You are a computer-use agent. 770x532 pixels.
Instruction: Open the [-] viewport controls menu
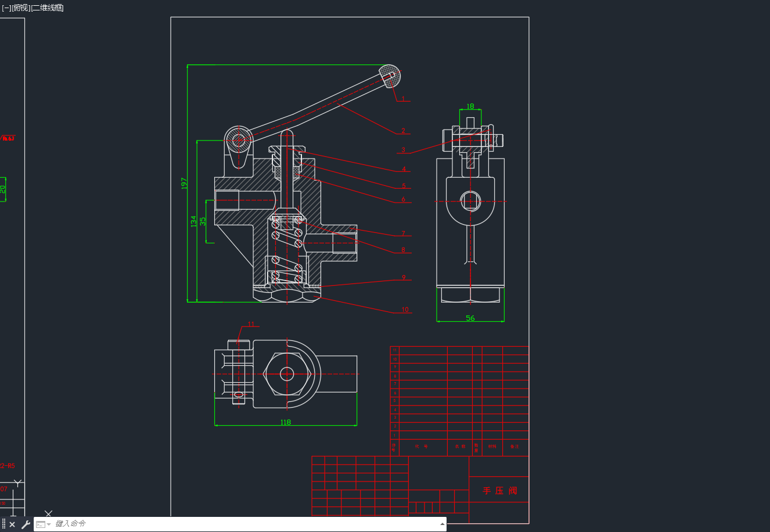pyautogui.click(x=6, y=8)
